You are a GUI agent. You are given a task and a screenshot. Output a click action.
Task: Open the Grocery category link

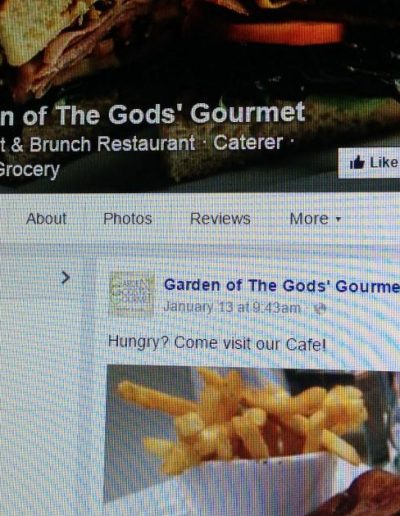pos(29,170)
